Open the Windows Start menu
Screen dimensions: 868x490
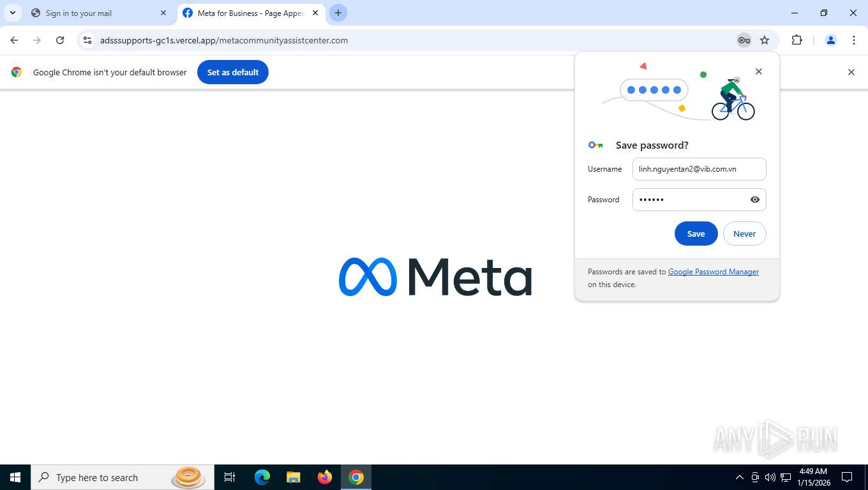click(15, 477)
